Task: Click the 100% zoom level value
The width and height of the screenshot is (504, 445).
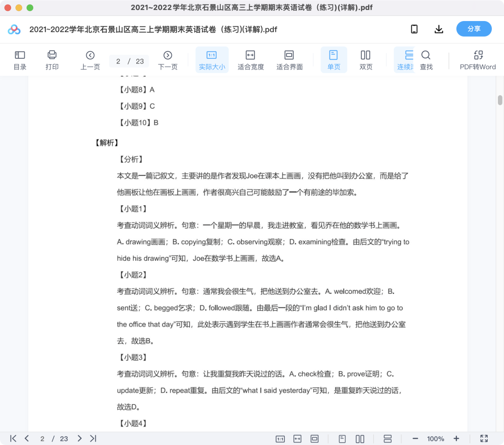Action: click(x=435, y=439)
